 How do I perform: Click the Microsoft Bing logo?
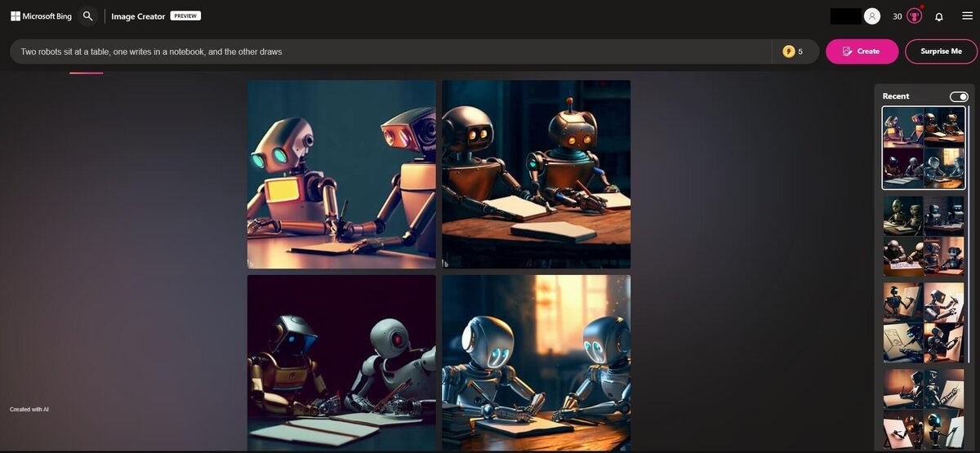click(x=42, y=16)
